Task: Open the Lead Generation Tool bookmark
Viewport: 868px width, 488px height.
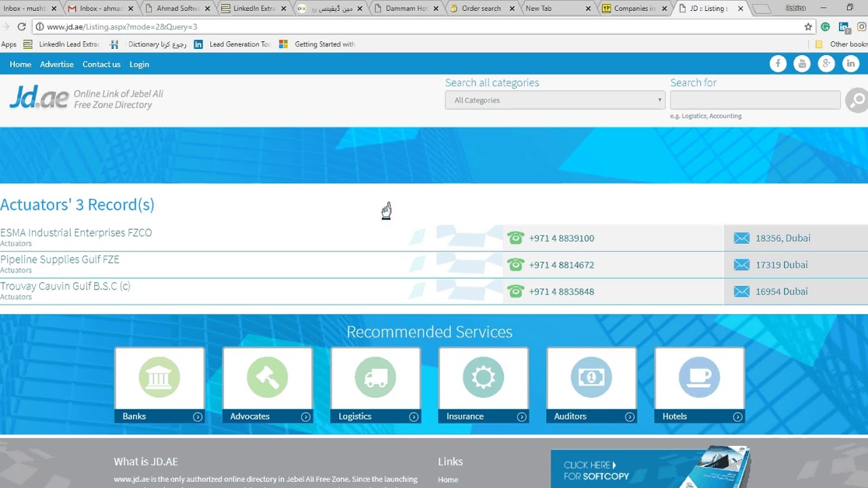Action: (x=233, y=44)
